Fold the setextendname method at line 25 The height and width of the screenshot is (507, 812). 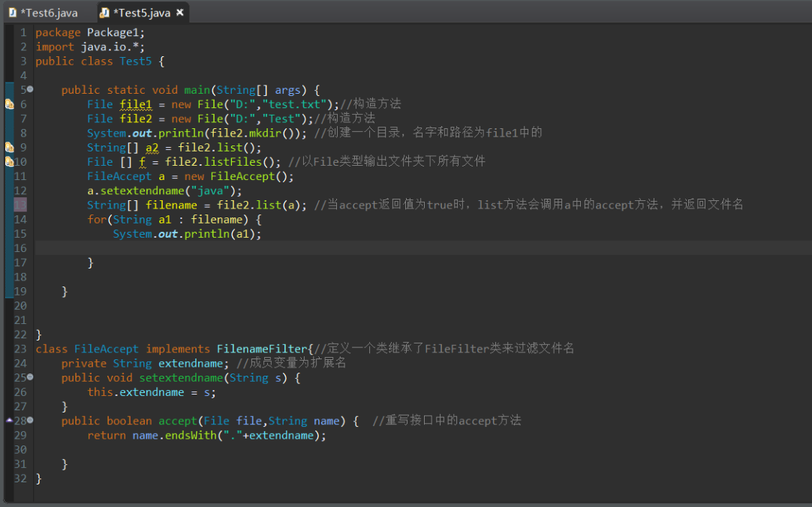[x=30, y=377]
